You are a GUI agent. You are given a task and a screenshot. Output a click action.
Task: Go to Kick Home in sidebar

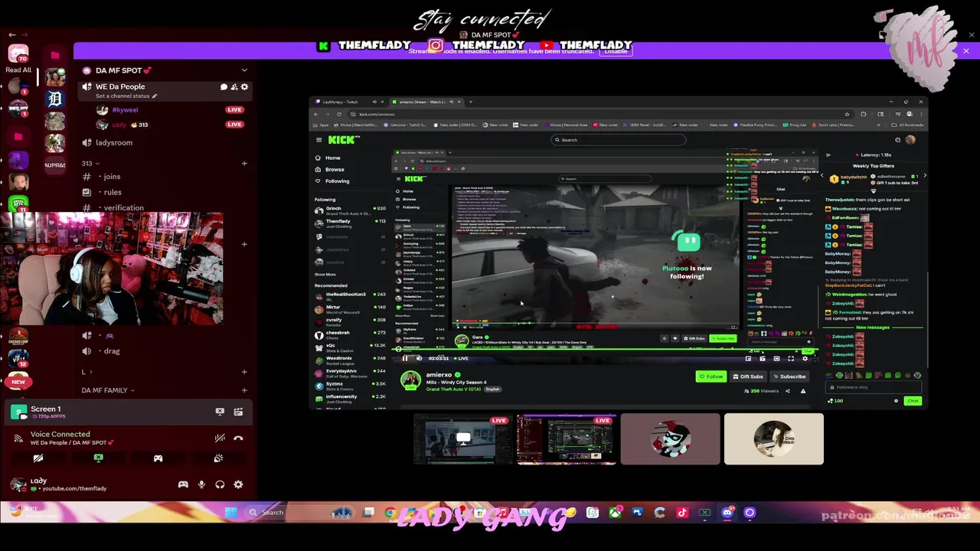click(333, 158)
